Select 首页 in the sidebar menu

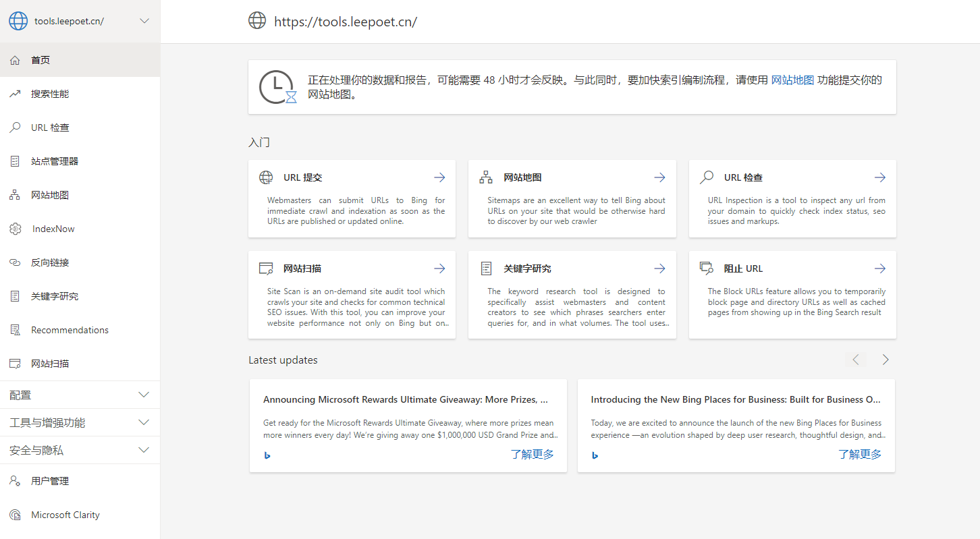tap(40, 60)
